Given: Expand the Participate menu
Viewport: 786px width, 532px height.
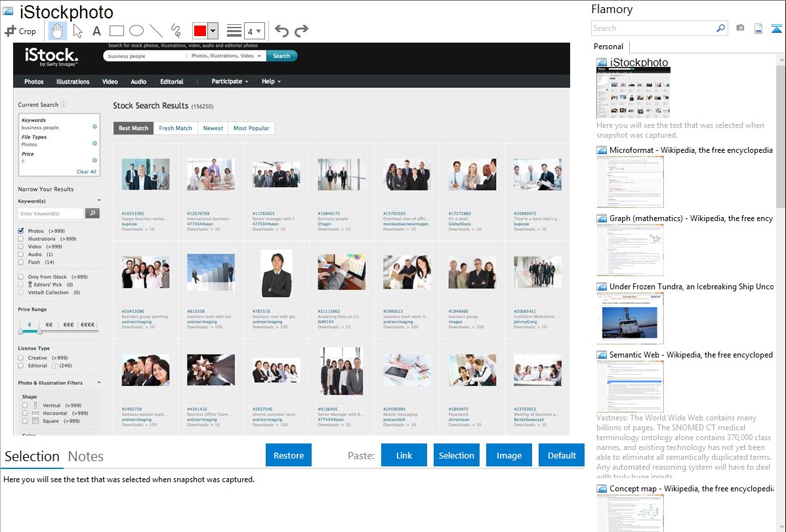Looking at the screenshot, I should [230, 81].
